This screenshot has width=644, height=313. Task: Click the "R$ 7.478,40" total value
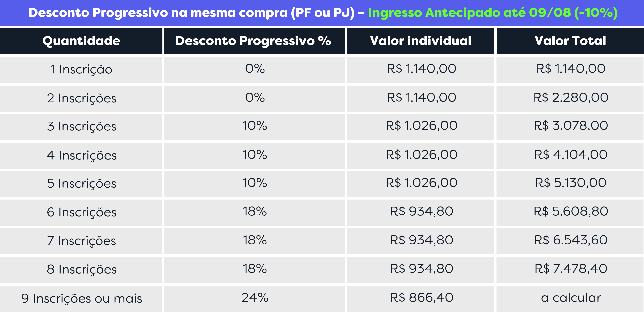tap(570, 269)
